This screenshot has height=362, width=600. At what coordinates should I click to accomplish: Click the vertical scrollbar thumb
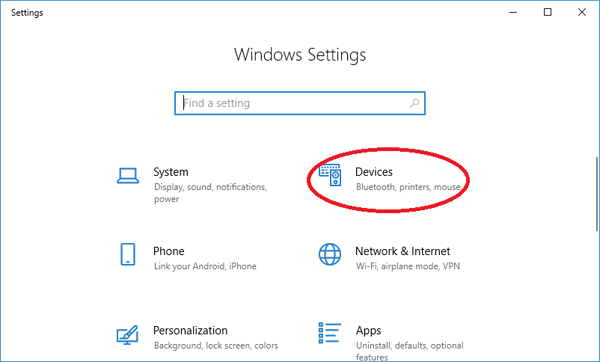597,194
